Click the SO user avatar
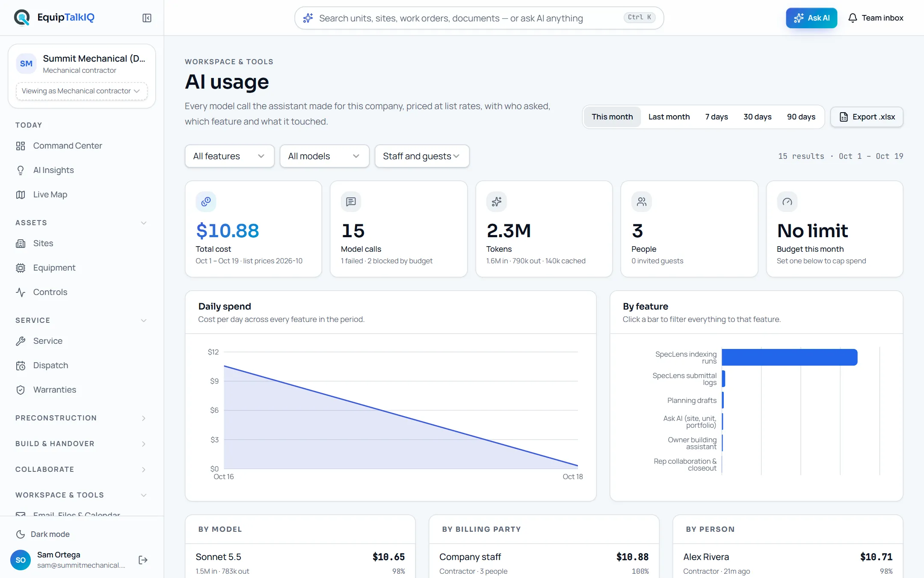This screenshot has width=924, height=578. [21, 560]
